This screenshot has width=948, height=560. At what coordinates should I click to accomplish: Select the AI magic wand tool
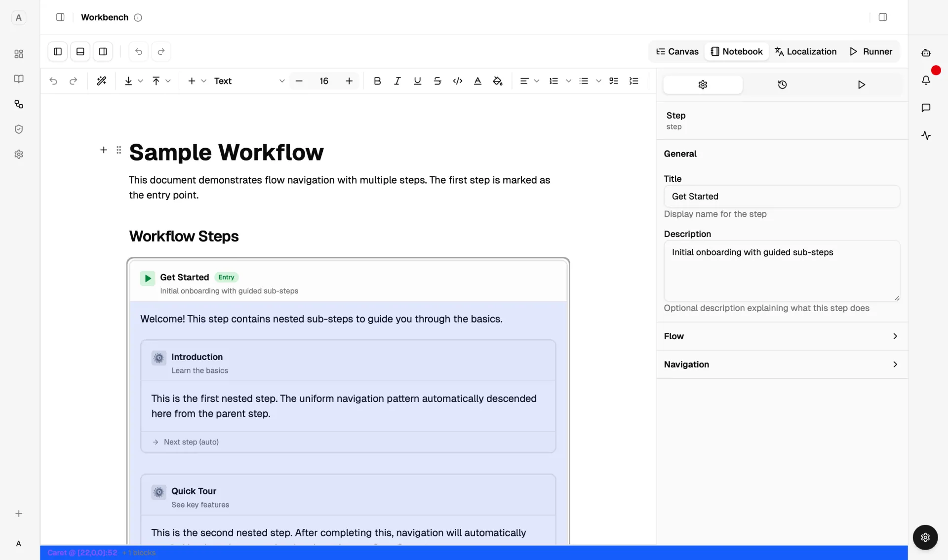point(102,81)
